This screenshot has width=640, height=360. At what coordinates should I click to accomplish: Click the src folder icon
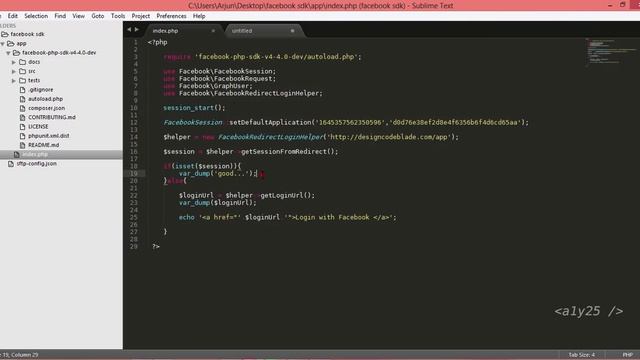pyautogui.click(x=22, y=71)
